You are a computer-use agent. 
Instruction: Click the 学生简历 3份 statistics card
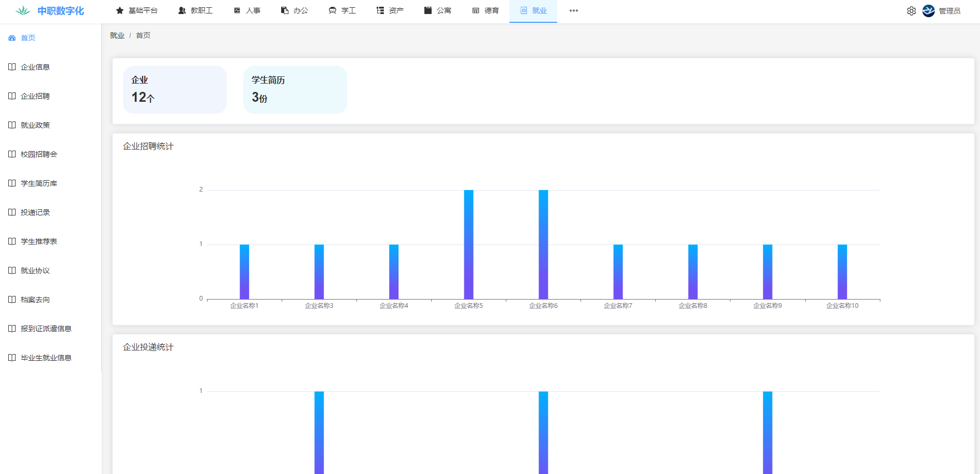295,90
